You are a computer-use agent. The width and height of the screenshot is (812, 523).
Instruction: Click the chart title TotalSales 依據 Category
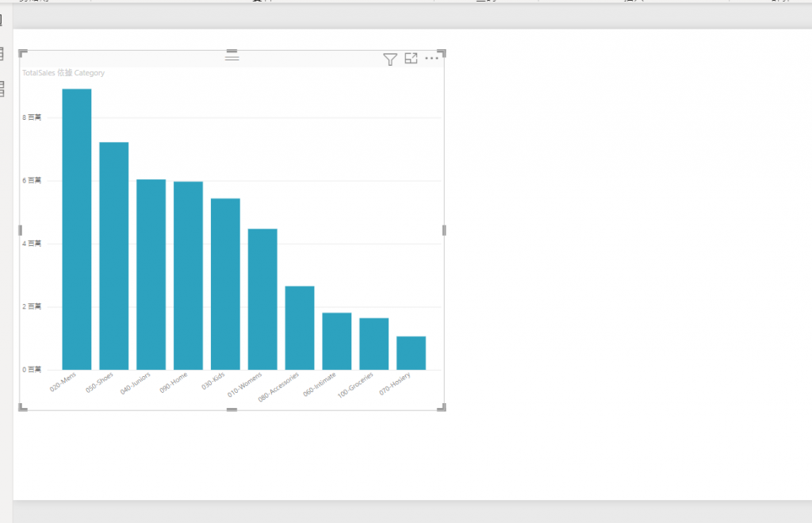[63, 72]
